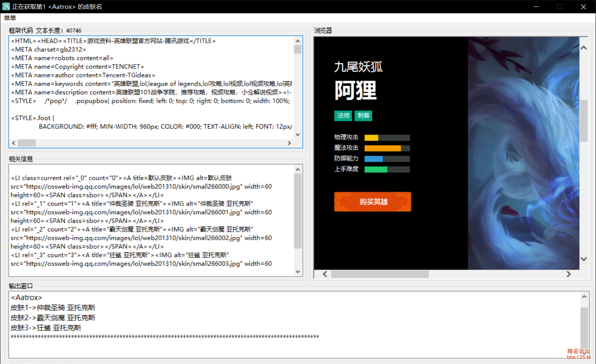Click the 防御能力 blue stat bar
Image resolution: width=596 pixels, height=364 pixels.
coord(374,158)
